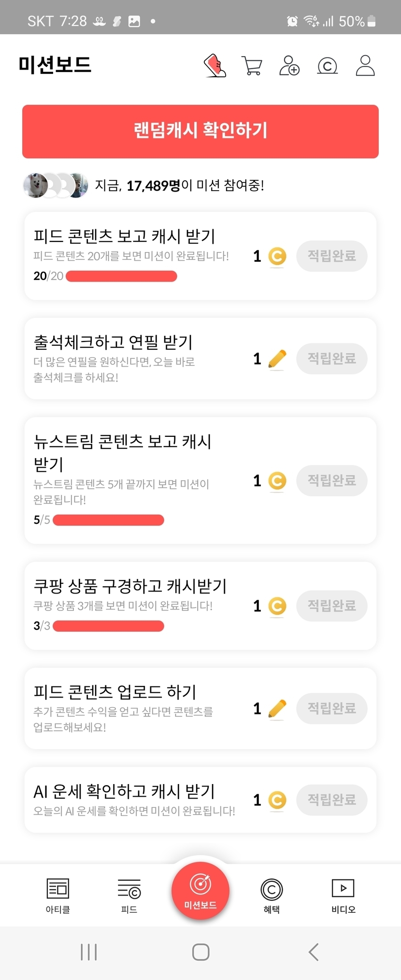Image resolution: width=401 pixels, height=980 pixels.
Task: Open the user profile icon
Action: pyautogui.click(x=365, y=66)
